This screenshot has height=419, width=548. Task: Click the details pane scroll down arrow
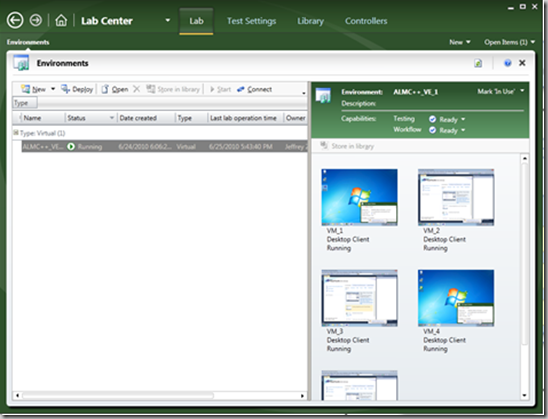pyautogui.click(x=525, y=396)
